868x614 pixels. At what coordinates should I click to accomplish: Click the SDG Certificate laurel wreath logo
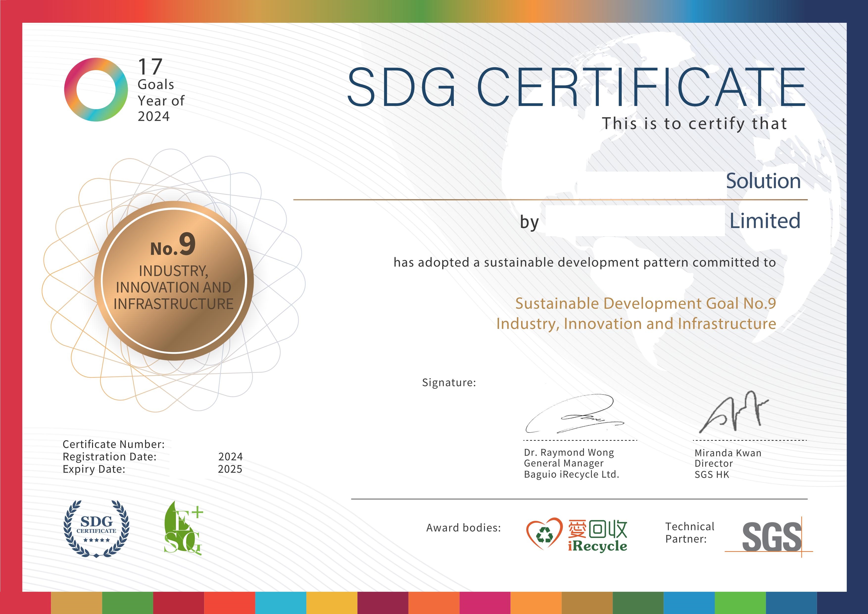point(96,529)
